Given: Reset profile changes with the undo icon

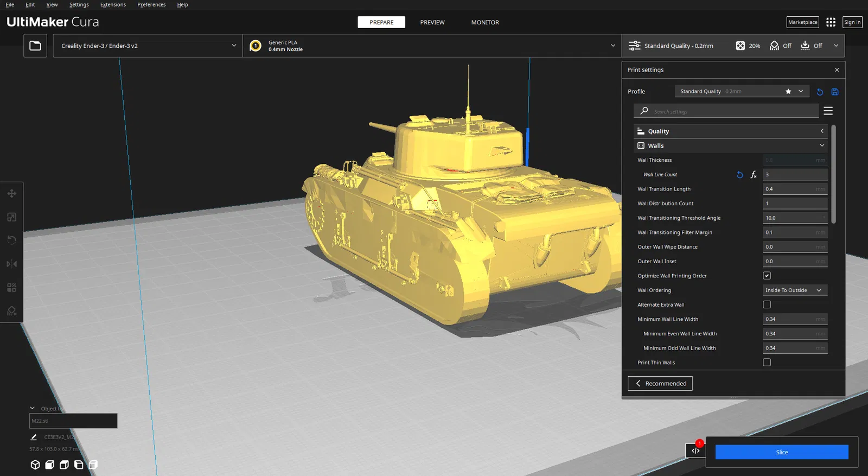Looking at the screenshot, I should 820,92.
